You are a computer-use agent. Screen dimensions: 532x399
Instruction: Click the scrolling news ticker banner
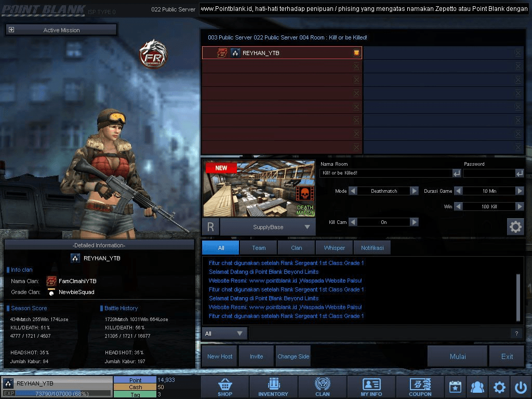tap(364, 9)
